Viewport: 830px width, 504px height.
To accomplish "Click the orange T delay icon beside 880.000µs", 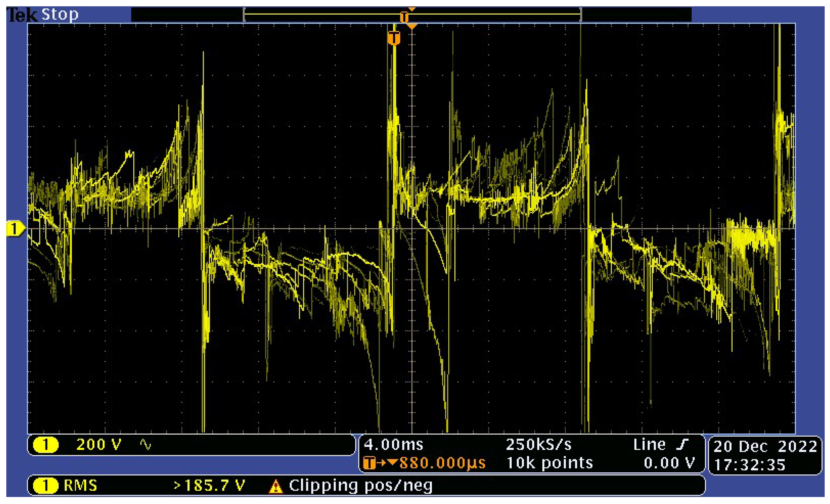I will (x=370, y=463).
